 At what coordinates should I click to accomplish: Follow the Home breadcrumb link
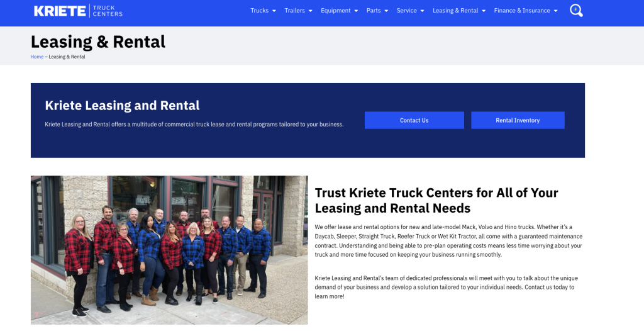37,57
